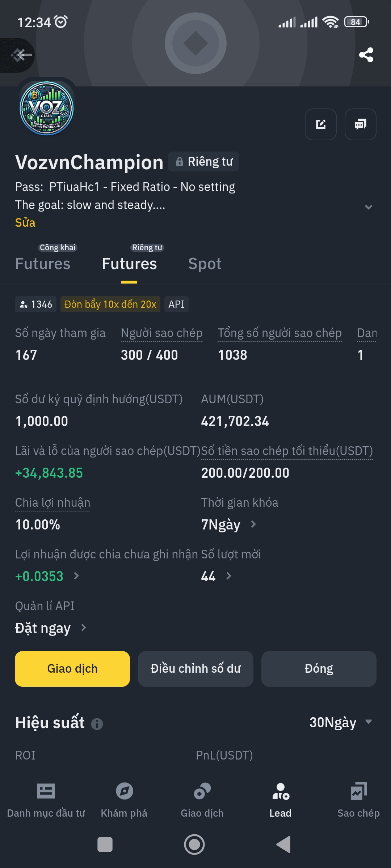Switch to the Spot tab
This screenshot has height=868, width=391.
[205, 264]
